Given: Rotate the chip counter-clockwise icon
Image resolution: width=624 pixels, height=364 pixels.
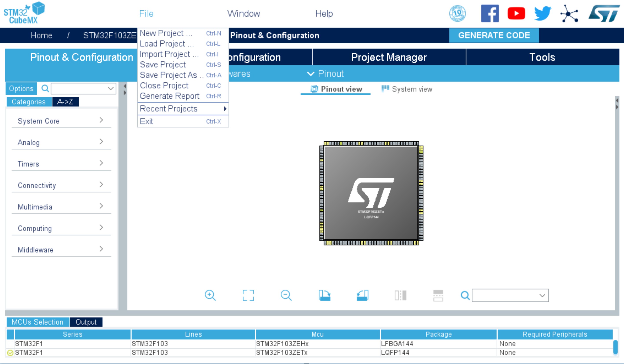Looking at the screenshot, I should point(362,295).
